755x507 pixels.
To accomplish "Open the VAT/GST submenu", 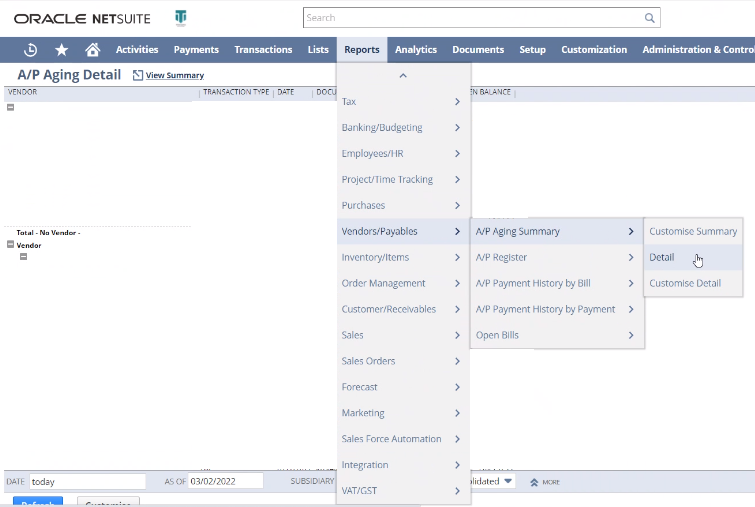I will 403,491.
